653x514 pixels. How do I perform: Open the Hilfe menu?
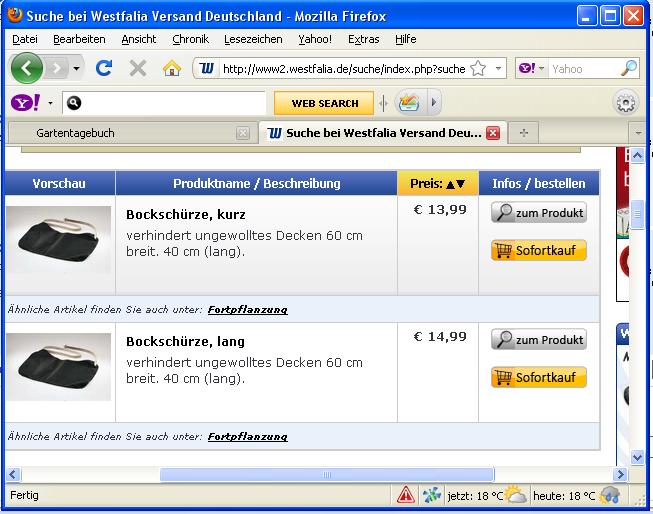(406, 39)
